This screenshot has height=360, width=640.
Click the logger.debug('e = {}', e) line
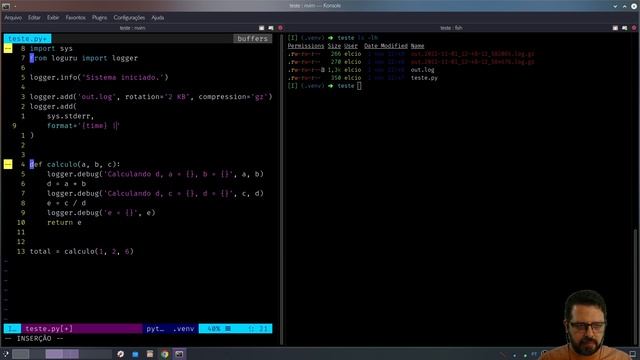pos(101,213)
